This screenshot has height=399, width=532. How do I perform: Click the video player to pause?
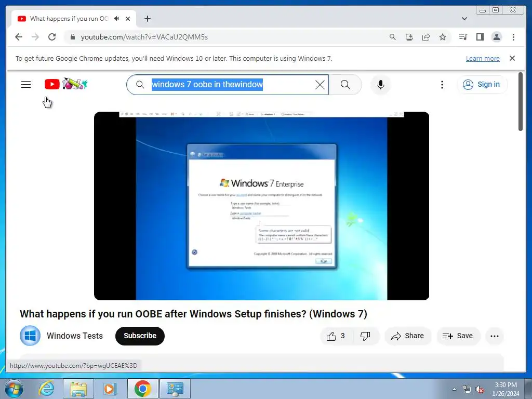point(262,206)
